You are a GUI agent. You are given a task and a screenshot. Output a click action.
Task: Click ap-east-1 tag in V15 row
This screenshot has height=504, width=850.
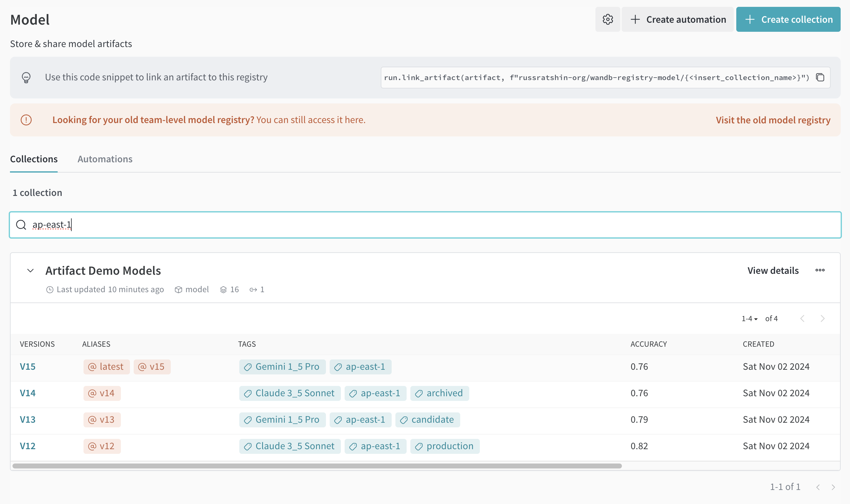point(361,367)
